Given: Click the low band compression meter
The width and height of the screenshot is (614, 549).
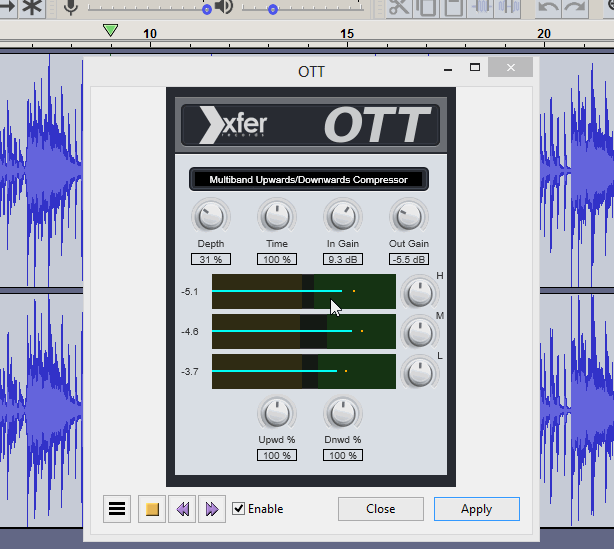Looking at the screenshot, I should tap(304, 372).
